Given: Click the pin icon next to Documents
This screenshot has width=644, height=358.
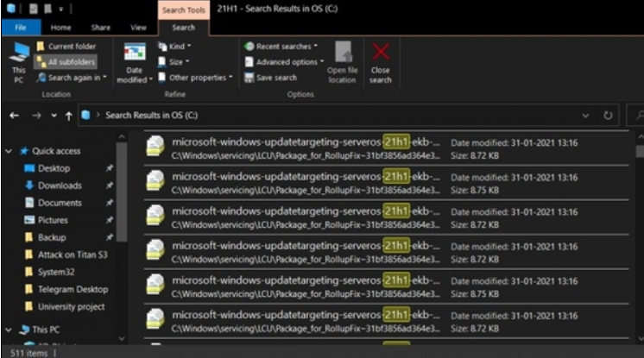Looking at the screenshot, I should [110, 203].
